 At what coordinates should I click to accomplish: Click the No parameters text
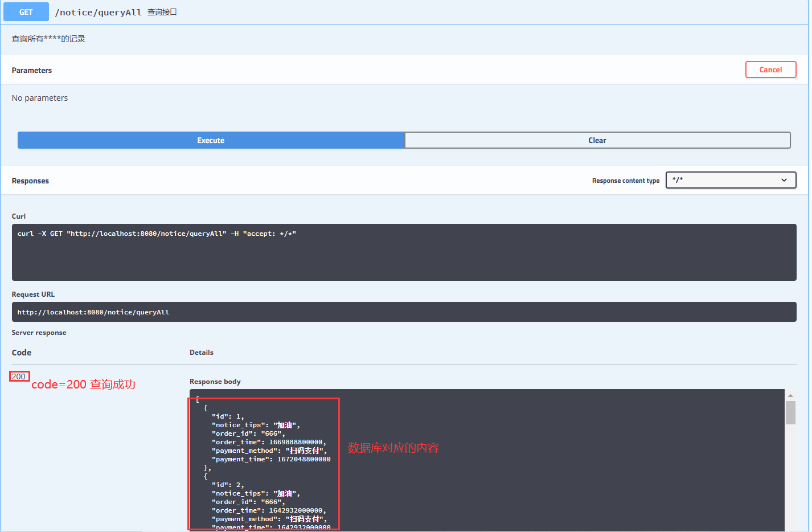[40, 98]
